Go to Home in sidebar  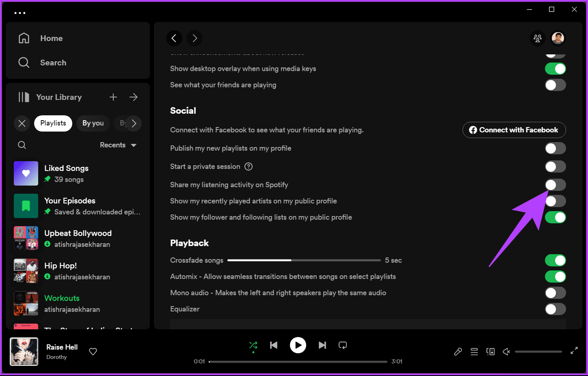41,38
